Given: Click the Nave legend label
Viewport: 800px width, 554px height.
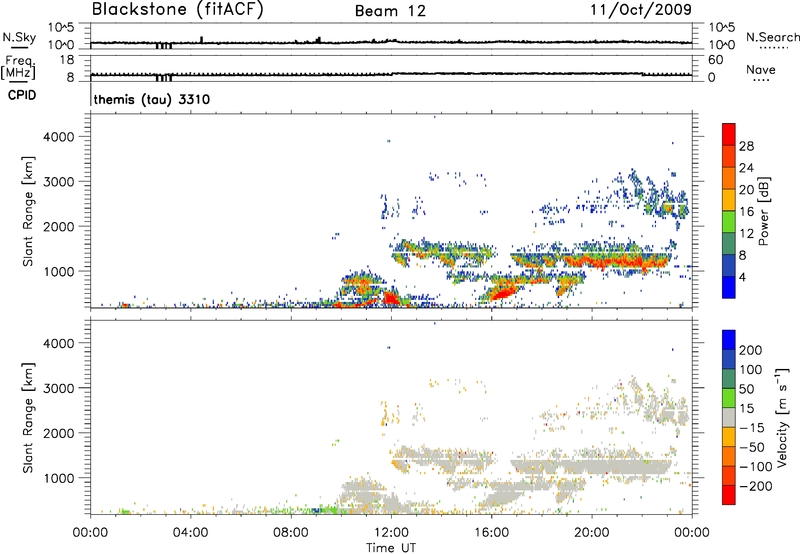Looking at the screenshot, I should pyautogui.click(x=761, y=69).
